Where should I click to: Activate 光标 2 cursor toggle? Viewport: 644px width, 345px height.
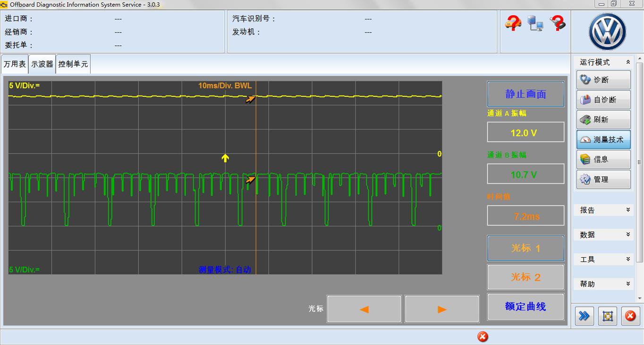(525, 277)
